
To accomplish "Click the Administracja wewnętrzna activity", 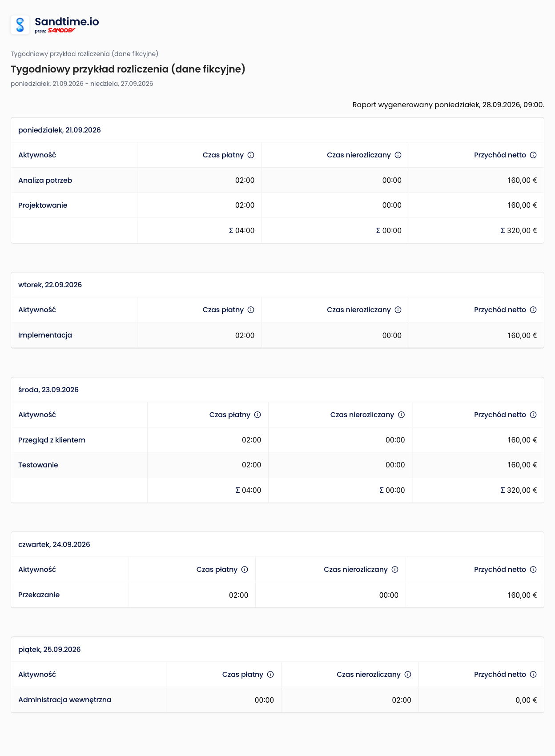I will pyautogui.click(x=64, y=700).
